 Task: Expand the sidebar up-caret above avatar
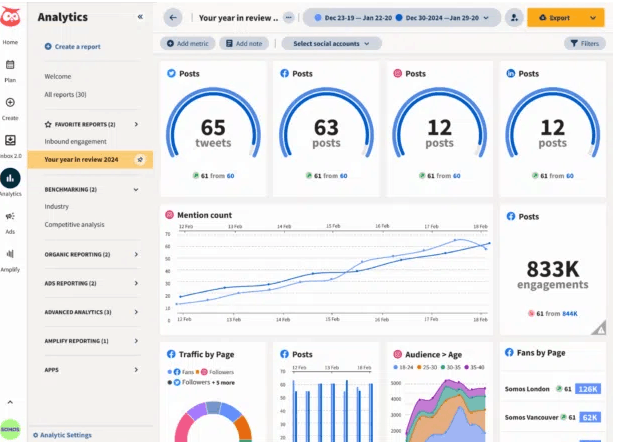pyautogui.click(x=10, y=402)
